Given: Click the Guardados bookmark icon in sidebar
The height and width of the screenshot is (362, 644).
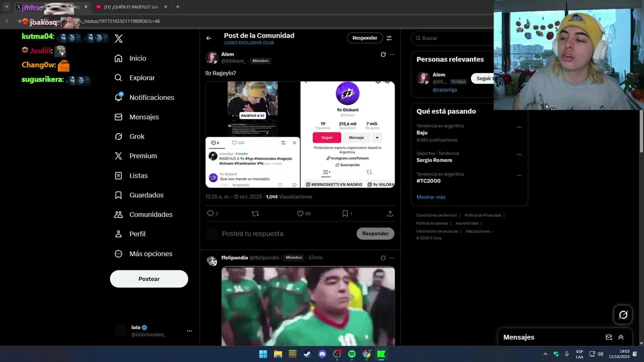Looking at the screenshot, I should (x=118, y=195).
